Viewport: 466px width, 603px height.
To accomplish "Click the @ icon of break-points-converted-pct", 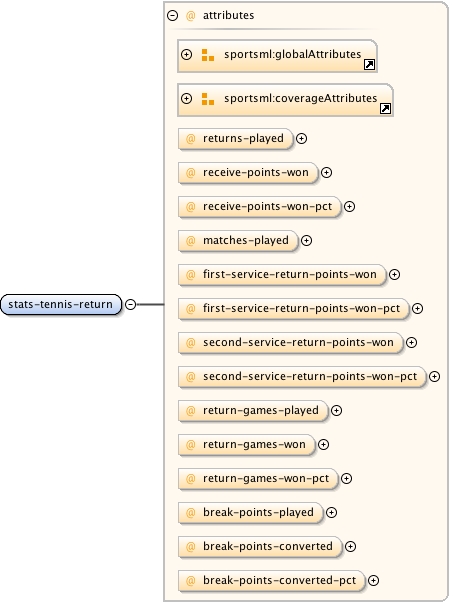I will pyautogui.click(x=190, y=580).
